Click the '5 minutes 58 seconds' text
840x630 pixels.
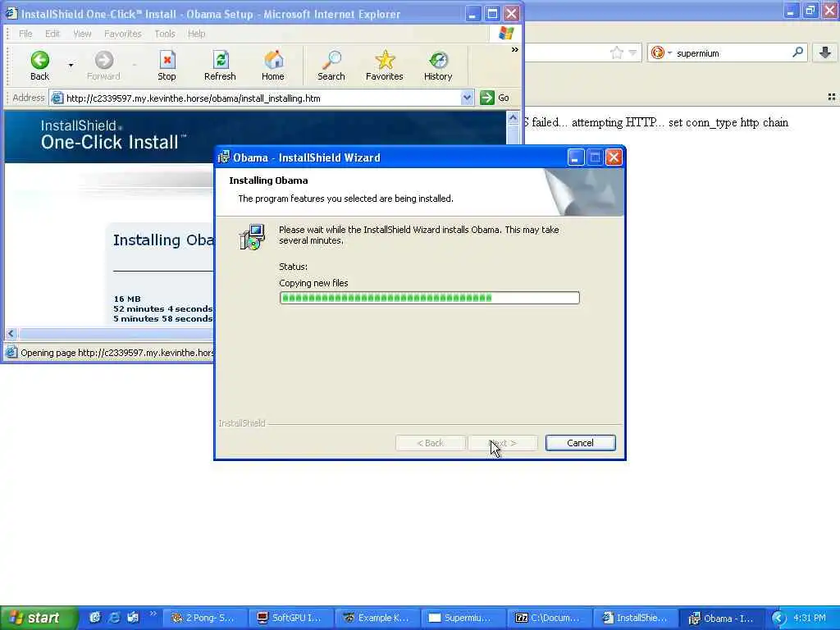163,318
